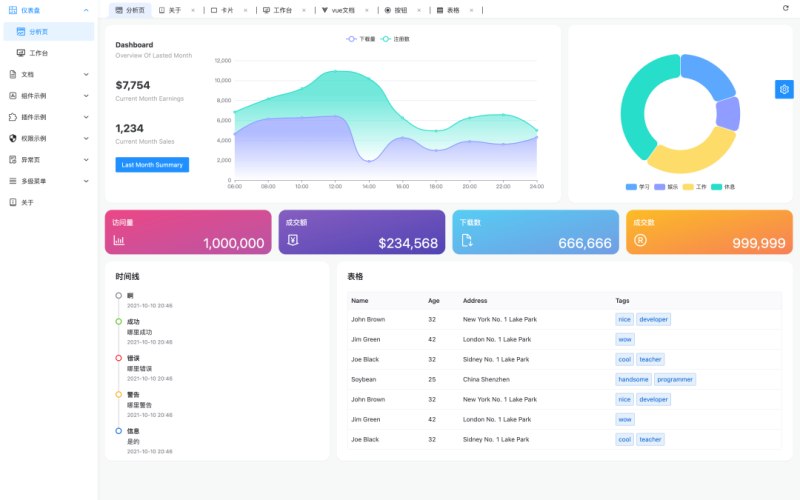Screen dimensions: 800x500
Task: Close the 关于 tab
Action: point(193,10)
